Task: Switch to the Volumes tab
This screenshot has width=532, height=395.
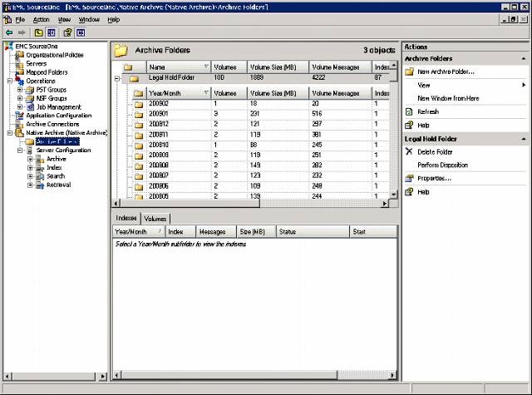Action: tap(155, 219)
